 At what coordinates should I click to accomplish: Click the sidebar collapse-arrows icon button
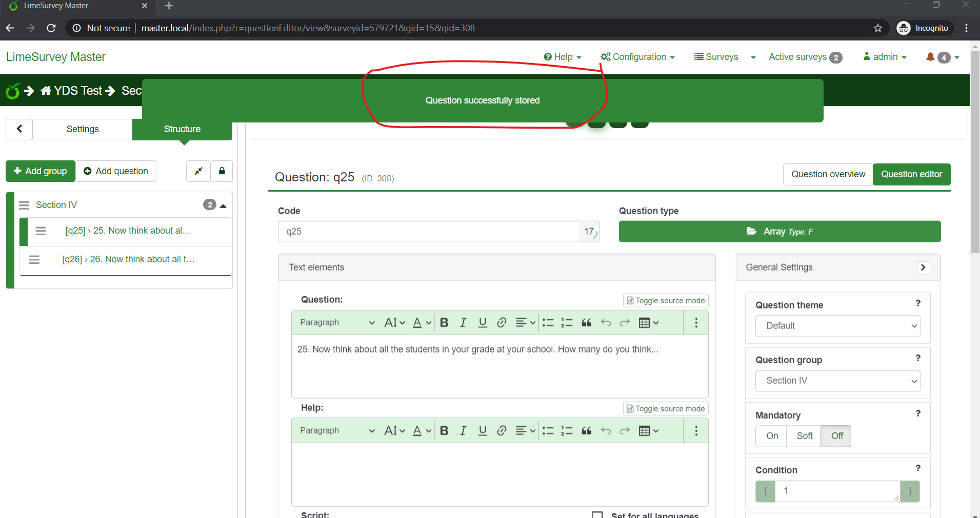click(198, 171)
